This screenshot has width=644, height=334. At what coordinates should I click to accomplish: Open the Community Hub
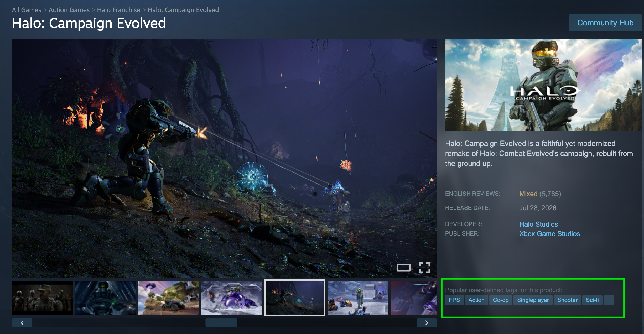click(x=605, y=23)
